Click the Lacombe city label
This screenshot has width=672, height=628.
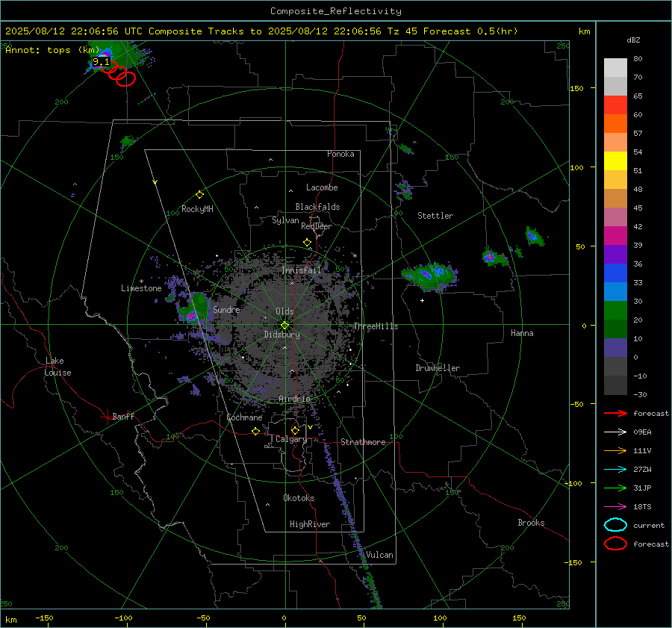pos(322,187)
